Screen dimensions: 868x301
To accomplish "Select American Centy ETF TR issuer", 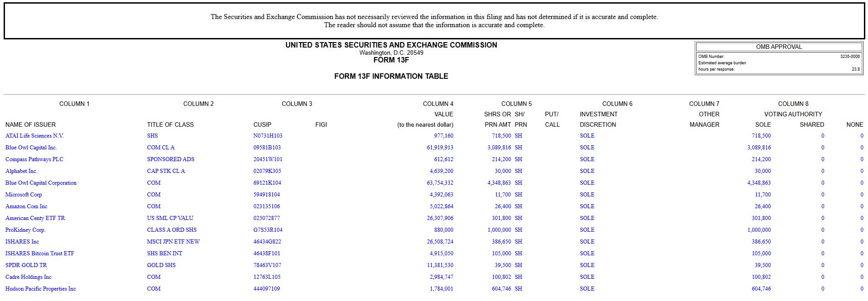I will 35,218.
